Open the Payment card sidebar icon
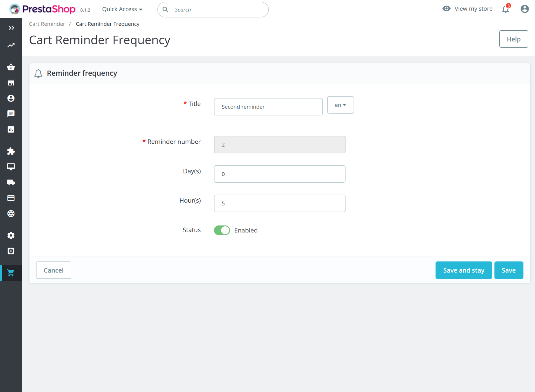Image resolution: width=535 pixels, height=392 pixels. 11,198
